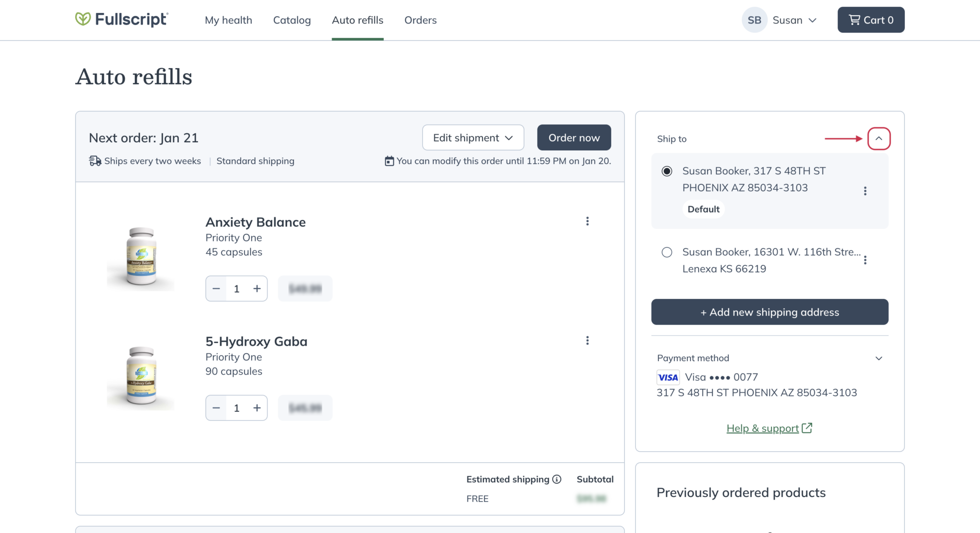Click Add new shipping address button
The image size is (980, 533).
769,312
